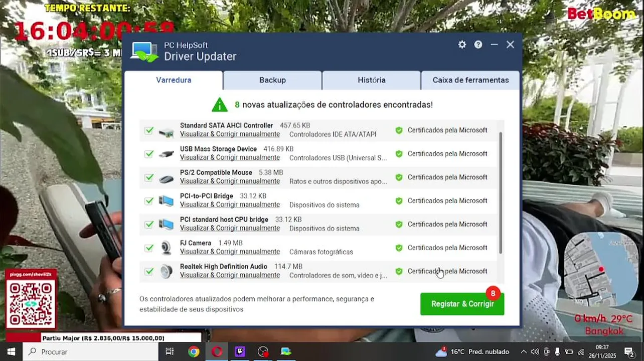The width and height of the screenshot is (644, 361).
Task: Uncheck FJ Camera checkbox
Action: (149, 248)
